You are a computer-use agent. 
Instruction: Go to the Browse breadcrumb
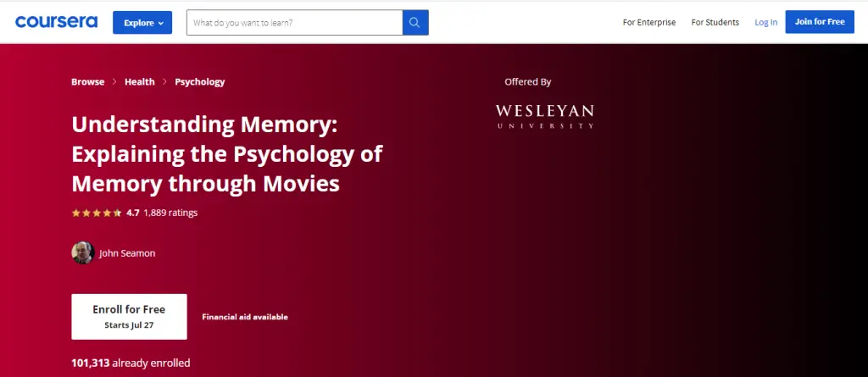coord(87,82)
